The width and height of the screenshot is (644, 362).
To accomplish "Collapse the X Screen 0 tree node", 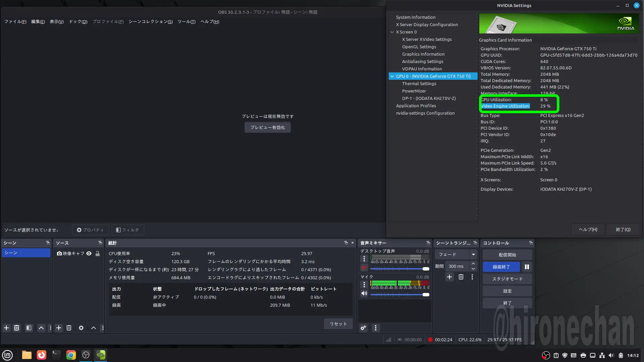I will (x=392, y=32).
